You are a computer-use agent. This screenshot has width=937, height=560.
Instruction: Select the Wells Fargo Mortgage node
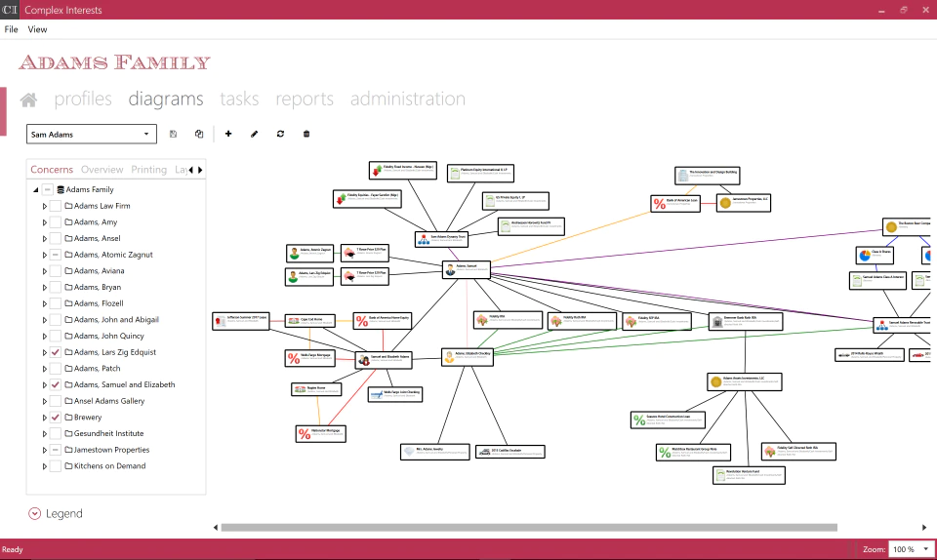[x=309, y=358]
